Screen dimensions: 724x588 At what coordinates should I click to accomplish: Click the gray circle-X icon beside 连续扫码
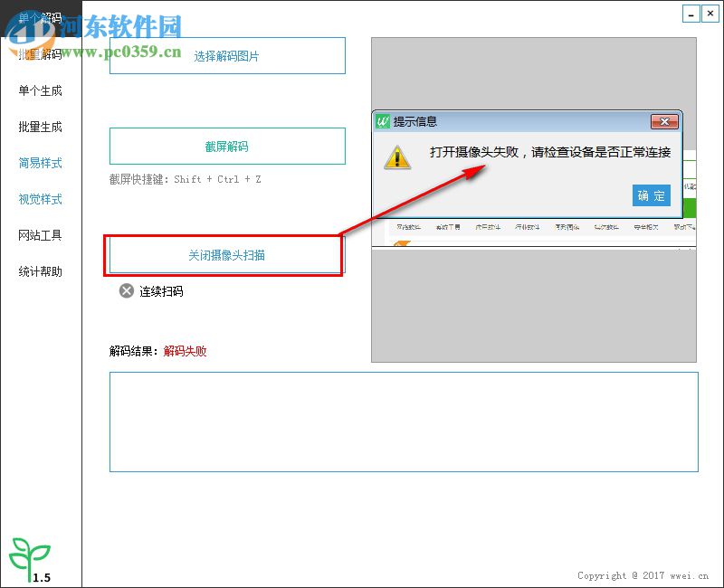coord(126,291)
